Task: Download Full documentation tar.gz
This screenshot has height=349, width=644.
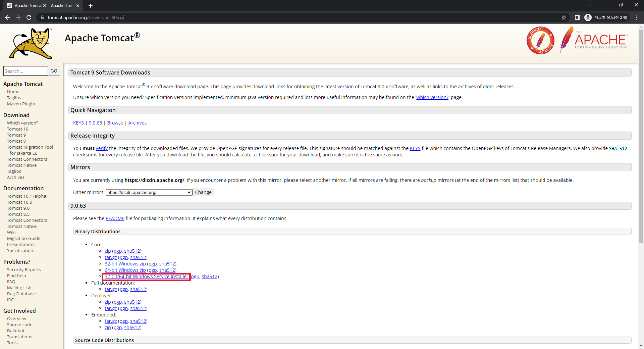Action: (x=111, y=289)
